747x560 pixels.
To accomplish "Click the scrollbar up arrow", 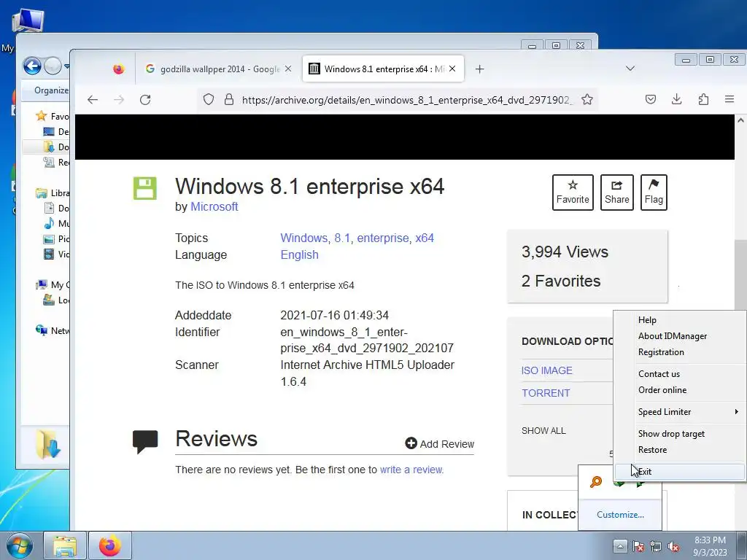I will pyautogui.click(x=741, y=120).
